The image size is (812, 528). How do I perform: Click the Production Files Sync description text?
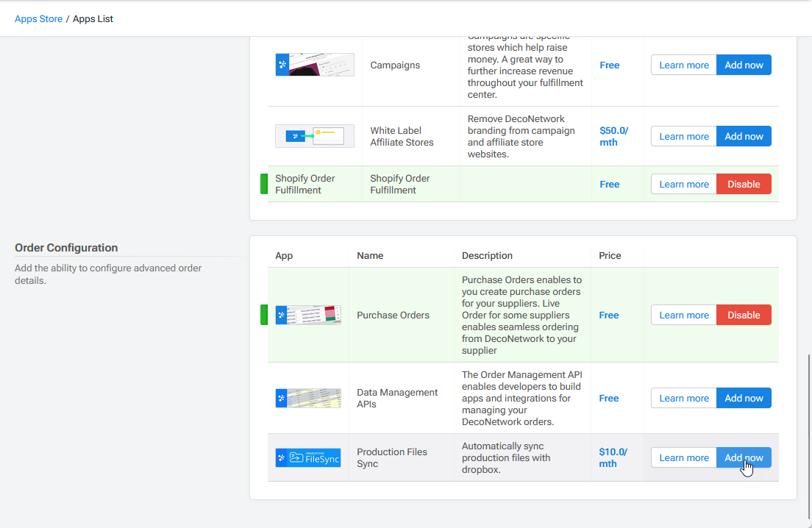[505, 457]
